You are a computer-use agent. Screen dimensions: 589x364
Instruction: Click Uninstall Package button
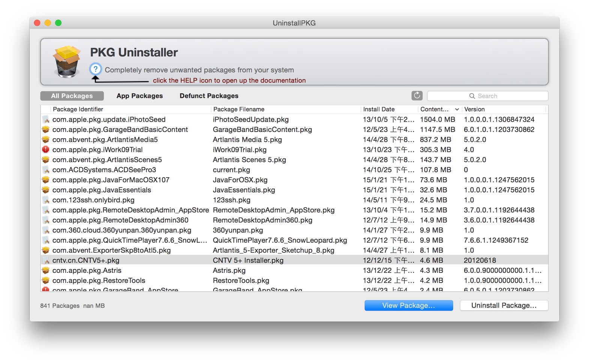point(504,305)
